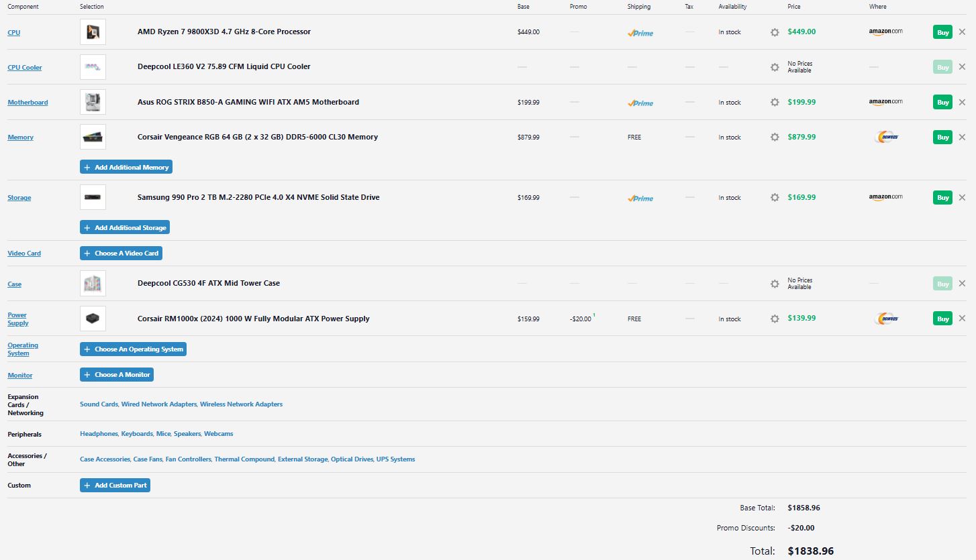The height and width of the screenshot is (560, 976).
Task: Open the Storage category link
Action: tap(19, 197)
